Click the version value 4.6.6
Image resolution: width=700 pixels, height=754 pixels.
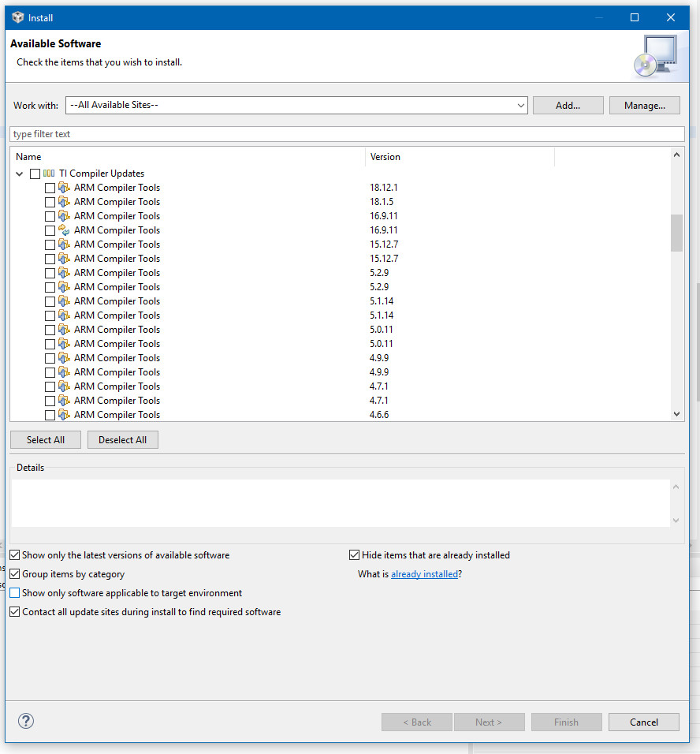(379, 415)
